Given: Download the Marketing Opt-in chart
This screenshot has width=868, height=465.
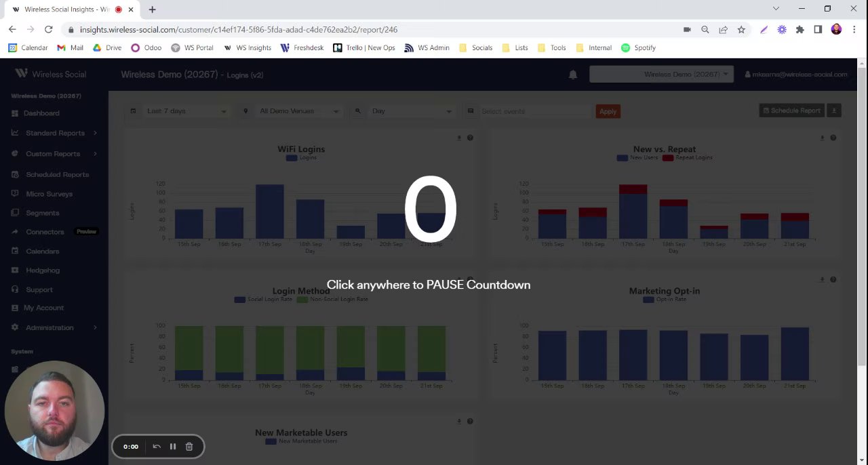Looking at the screenshot, I should (823, 279).
